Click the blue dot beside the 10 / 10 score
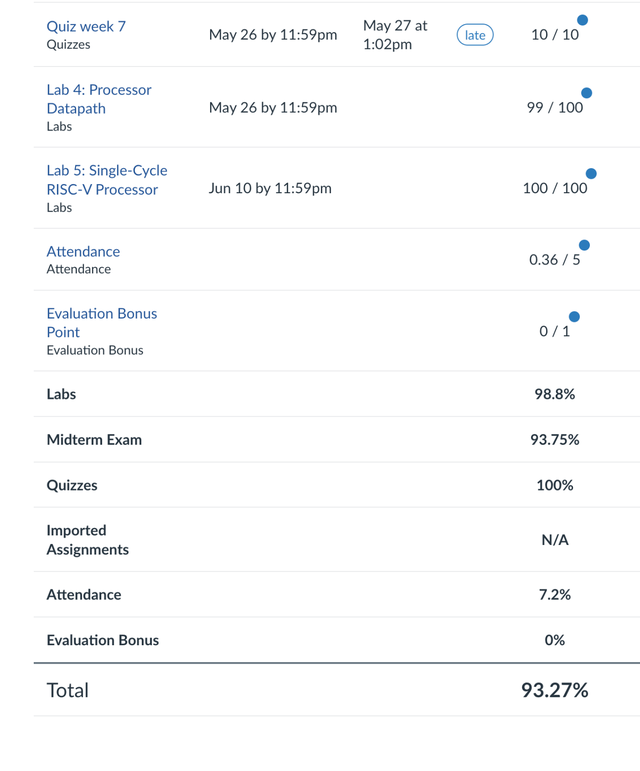This screenshot has width=640, height=771. tap(582, 20)
